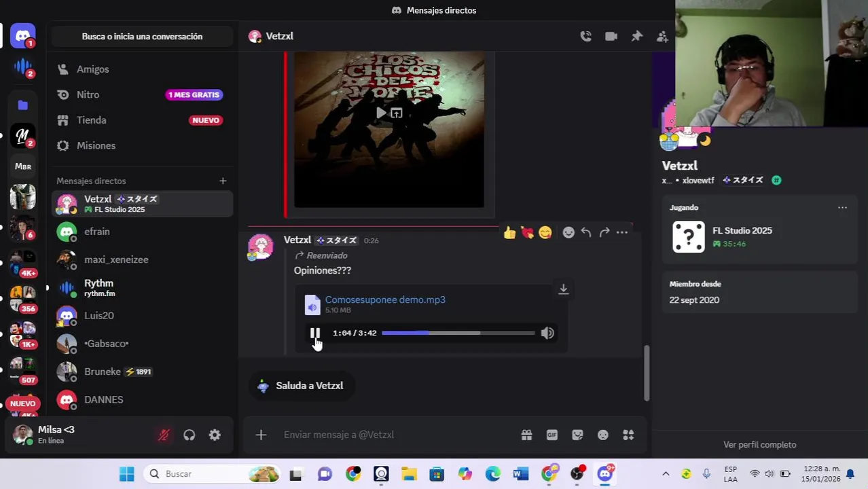Seek within the audio progress bar
The height and width of the screenshot is (489, 868).
(458, 333)
